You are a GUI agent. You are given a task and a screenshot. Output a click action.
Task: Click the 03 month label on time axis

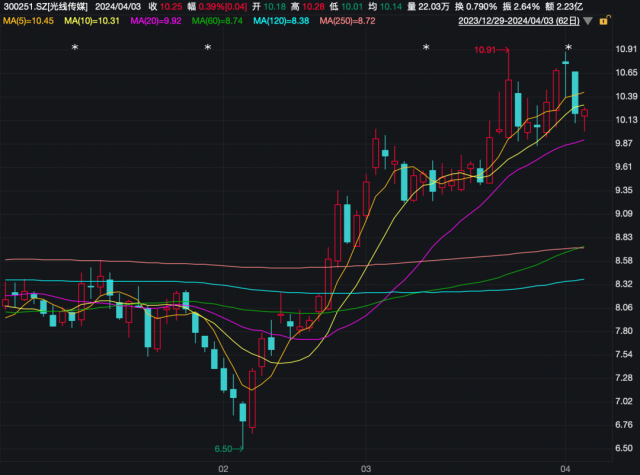(x=366, y=469)
